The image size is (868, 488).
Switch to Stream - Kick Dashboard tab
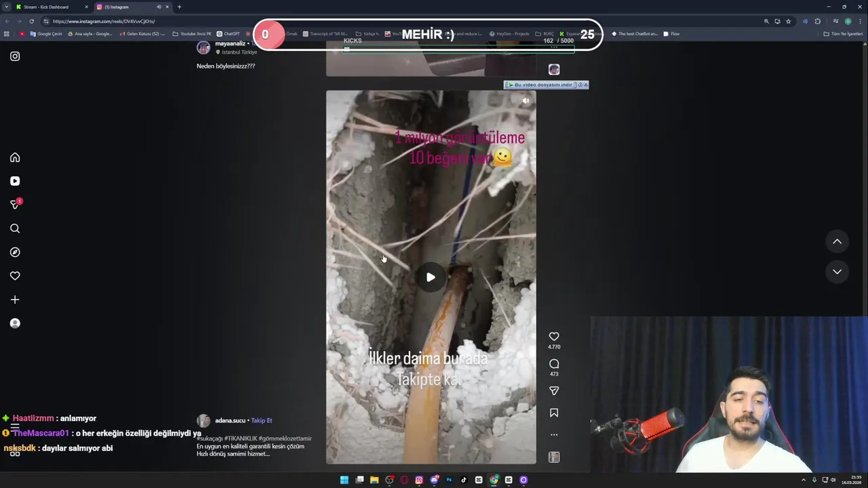pyautogui.click(x=52, y=7)
